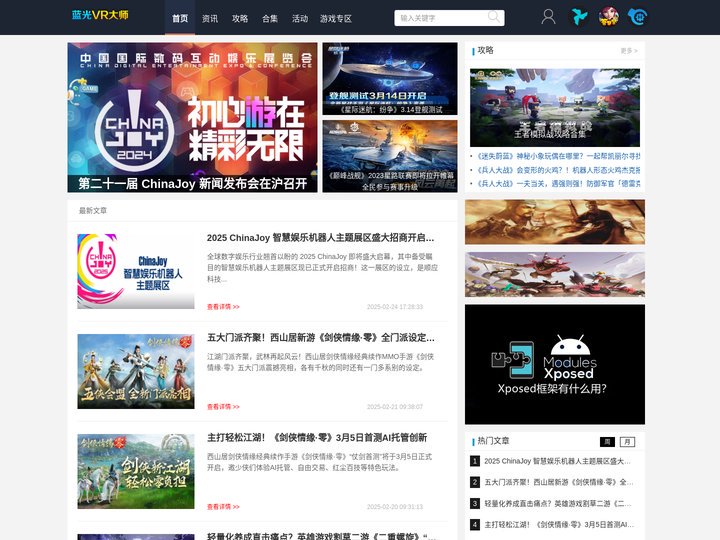Click 查看详情 for the 五大门派 article
This screenshot has width=720, height=540.
click(x=223, y=407)
